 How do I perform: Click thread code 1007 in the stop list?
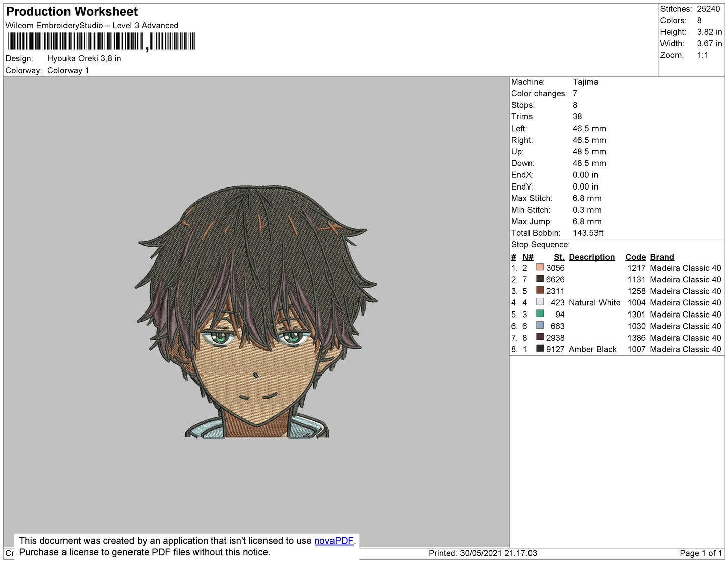[x=636, y=349]
